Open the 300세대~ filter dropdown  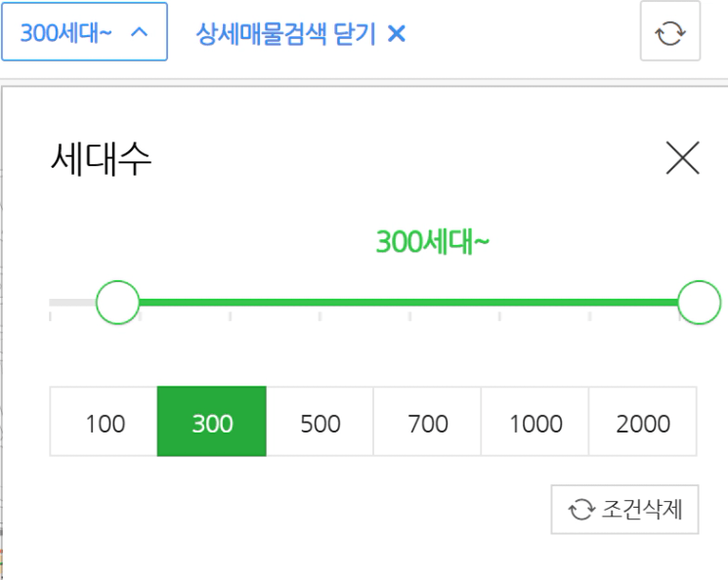tap(84, 31)
